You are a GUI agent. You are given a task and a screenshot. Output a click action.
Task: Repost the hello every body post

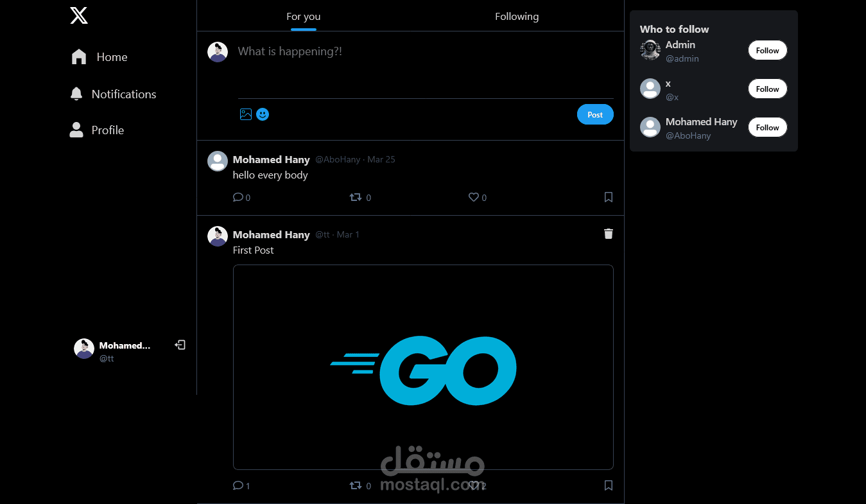click(x=360, y=198)
